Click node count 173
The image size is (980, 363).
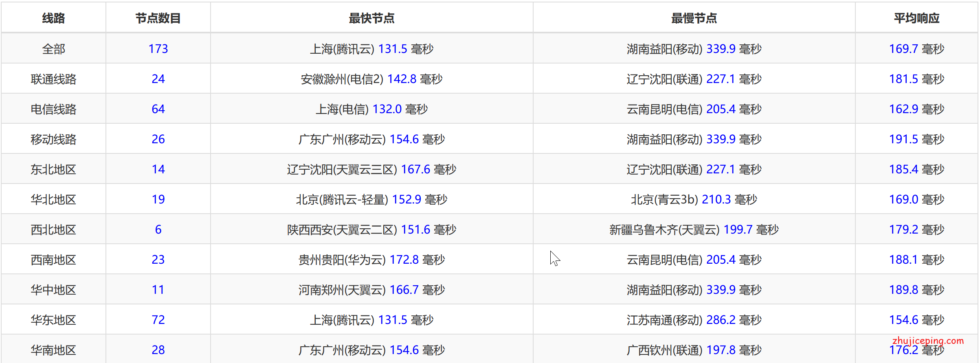click(x=158, y=49)
